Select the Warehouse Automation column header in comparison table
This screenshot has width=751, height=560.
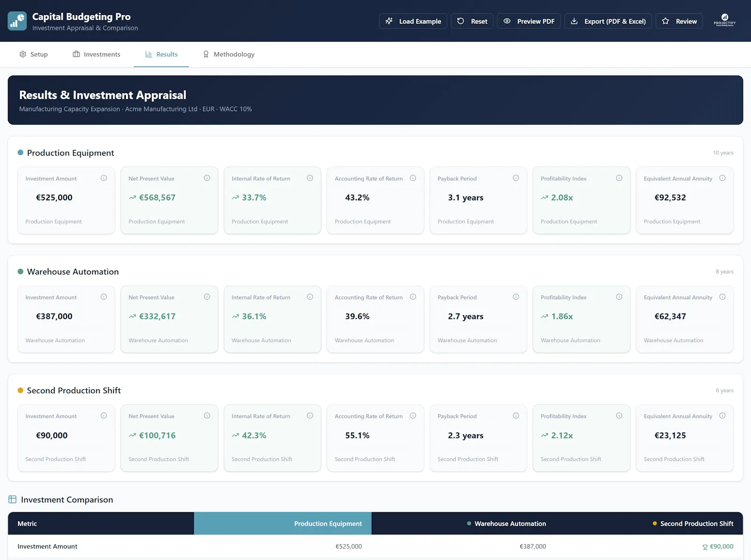(463, 523)
